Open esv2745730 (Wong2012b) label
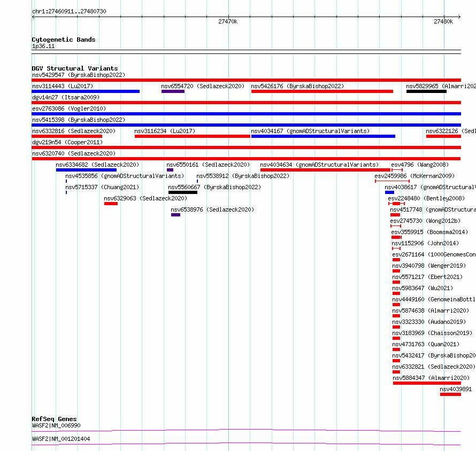This screenshot has height=451, width=476. [x=425, y=221]
